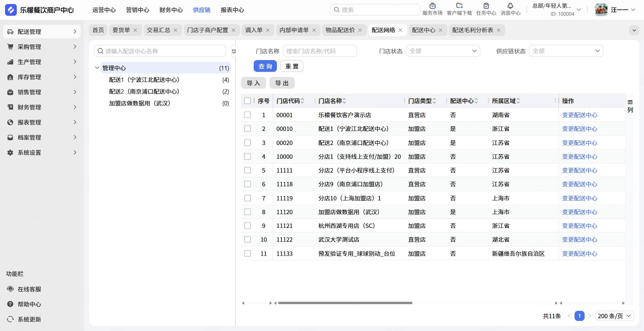Switch to the 配送中心 tab

(x=423, y=30)
